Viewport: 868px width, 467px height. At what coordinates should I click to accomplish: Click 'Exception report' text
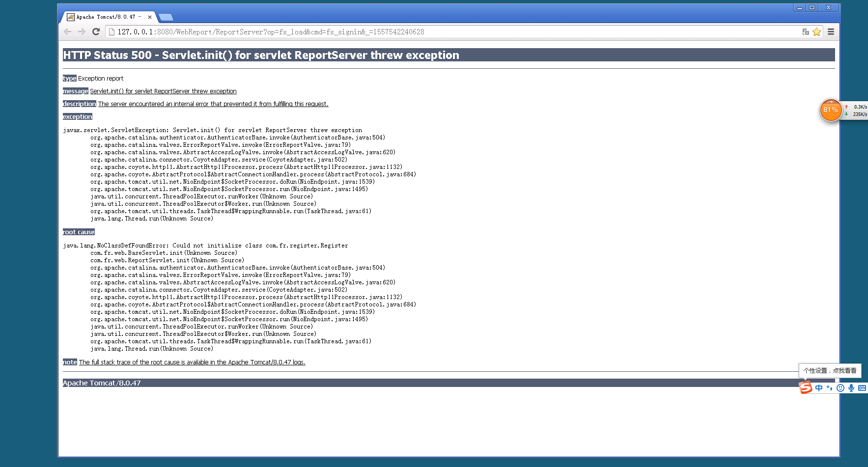[101, 78]
